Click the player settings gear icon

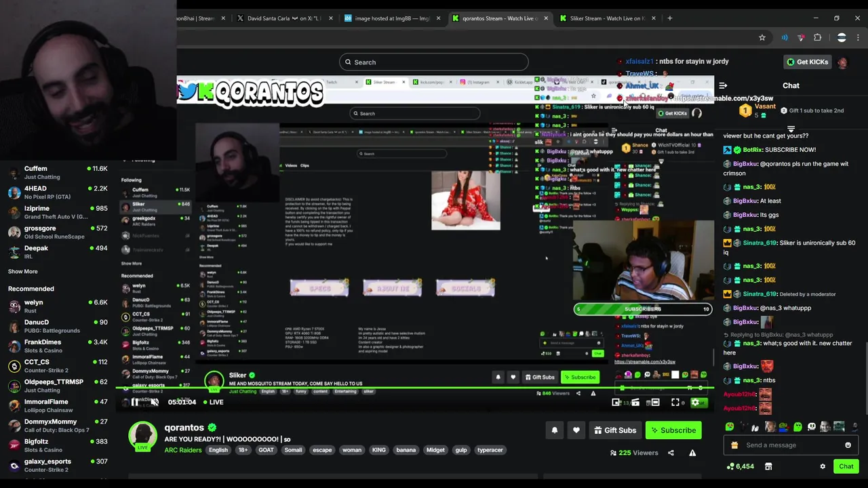pyautogui.click(x=695, y=403)
